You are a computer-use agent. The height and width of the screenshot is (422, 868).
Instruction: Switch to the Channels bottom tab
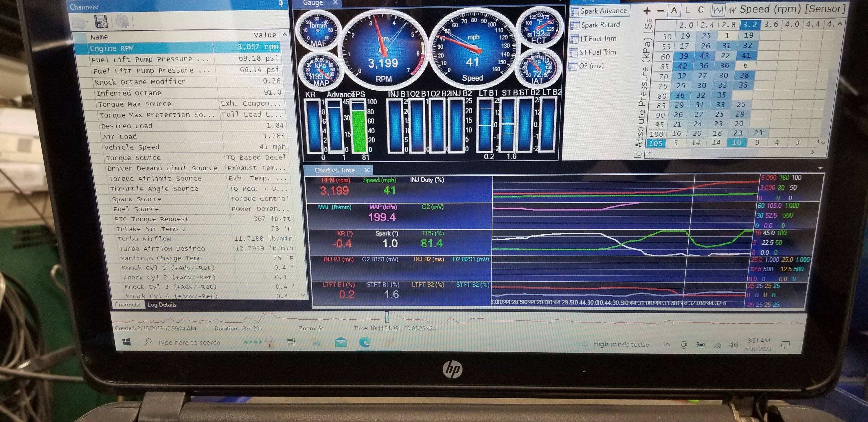coord(127,305)
